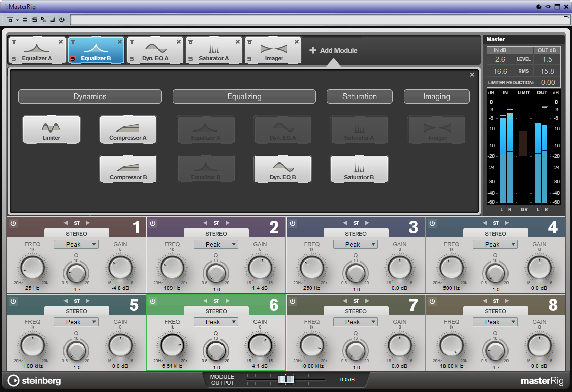
Task: Toggle solo on Imager module
Action: tap(249, 59)
